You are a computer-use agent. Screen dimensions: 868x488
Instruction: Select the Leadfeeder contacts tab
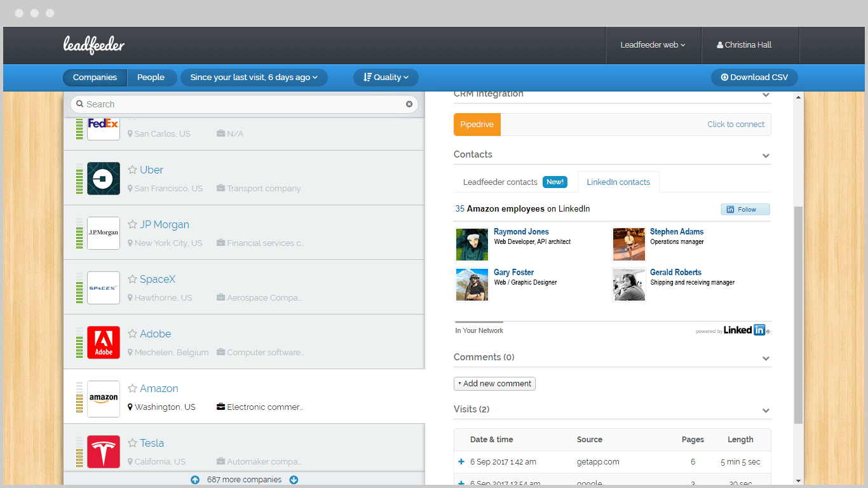click(x=515, y=182)
